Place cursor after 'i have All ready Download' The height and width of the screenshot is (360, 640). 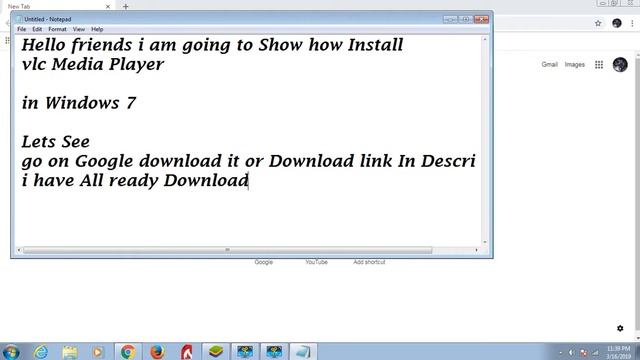pos(249,180)
